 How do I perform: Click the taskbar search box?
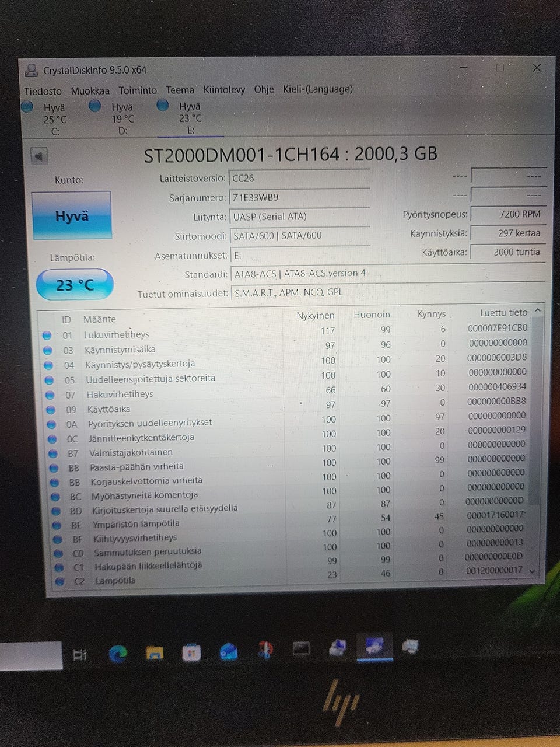pos(31,655)
